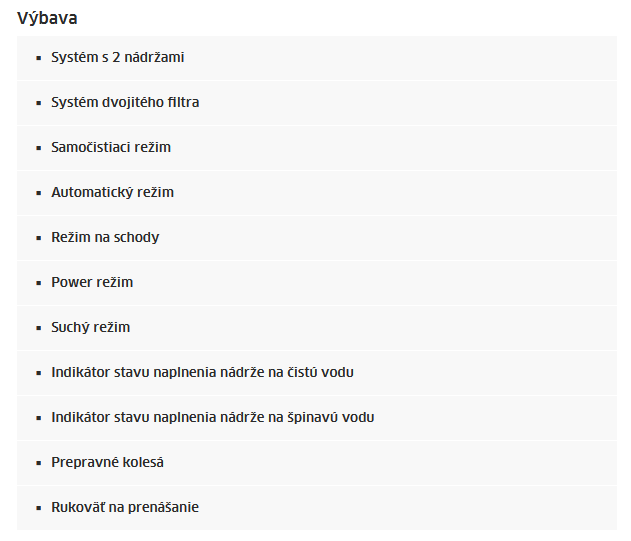The height and width of the screenshot is (541, 631).
Task: Click the bullet next to Power režim
Action: 39,283
